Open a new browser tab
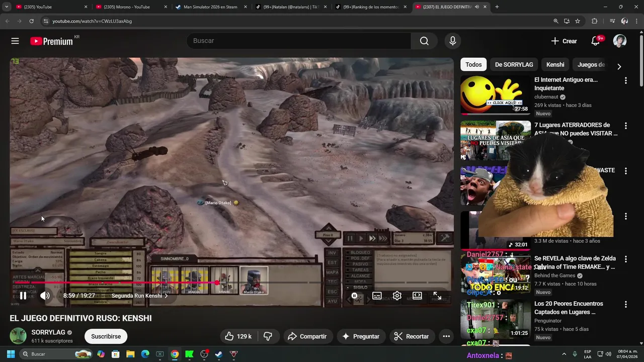Image resolution: width=644 pixels, height=362 pixels. 497,7
